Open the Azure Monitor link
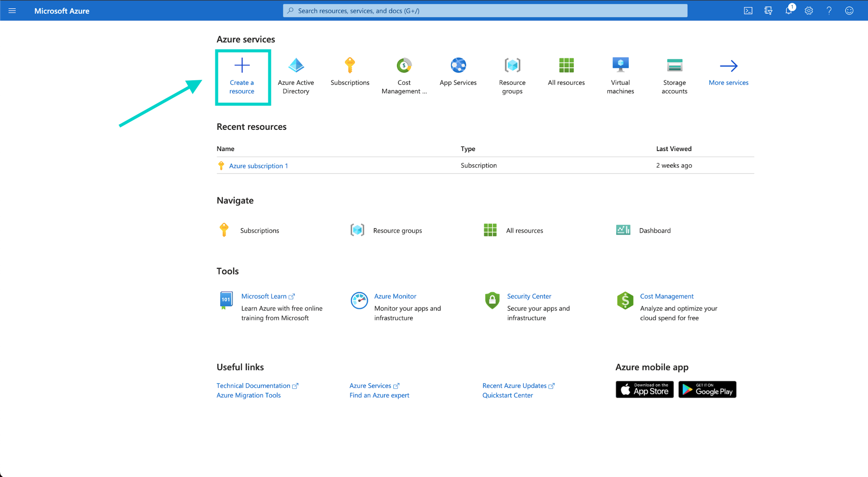Viewport: 868px width, 477px height. 395,296
